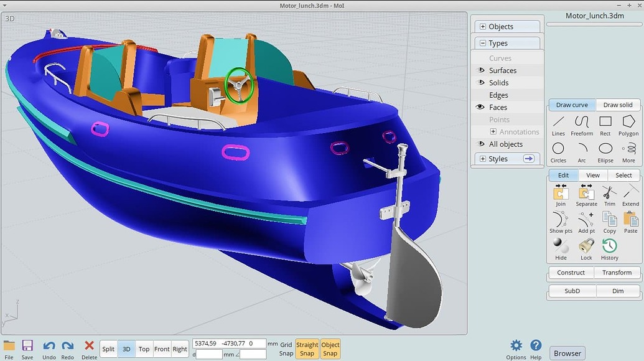Open the window menu arrow in title bar

4,6
